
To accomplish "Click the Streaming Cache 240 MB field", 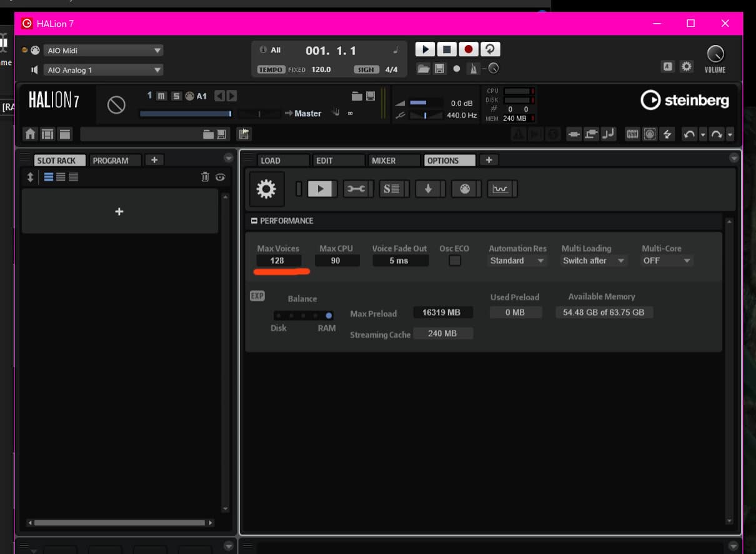I will click(x=442, y=334).
